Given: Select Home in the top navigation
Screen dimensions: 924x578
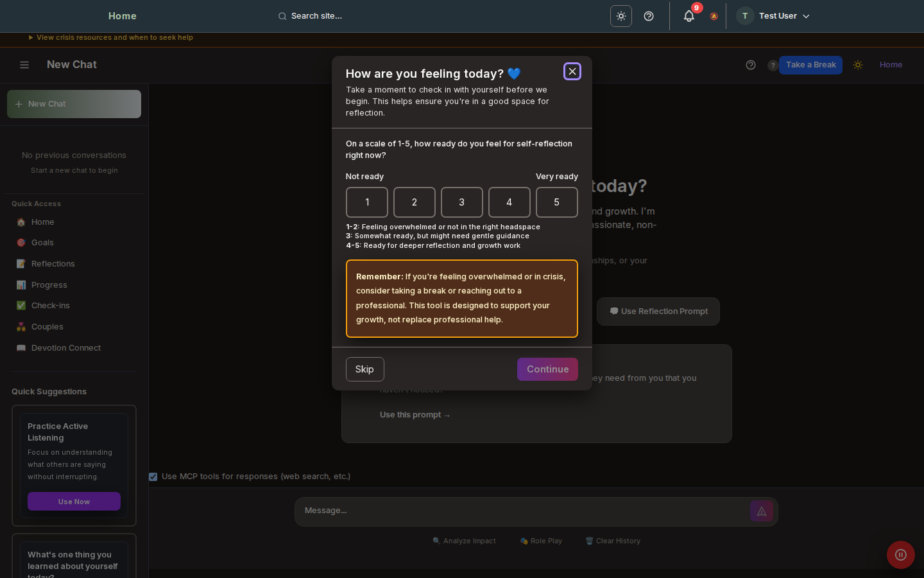Looking at the screenshot, I should pos(122,16).
